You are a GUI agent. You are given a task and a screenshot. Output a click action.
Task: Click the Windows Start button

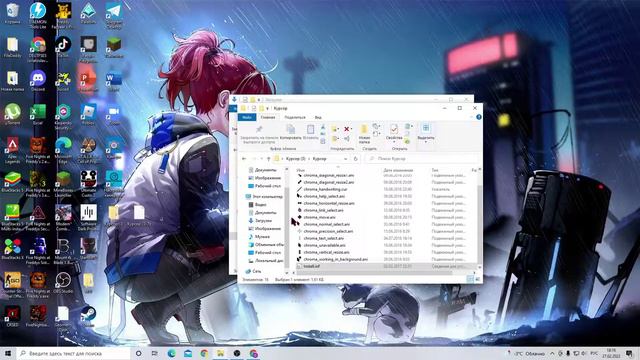(x=8, y=353)
